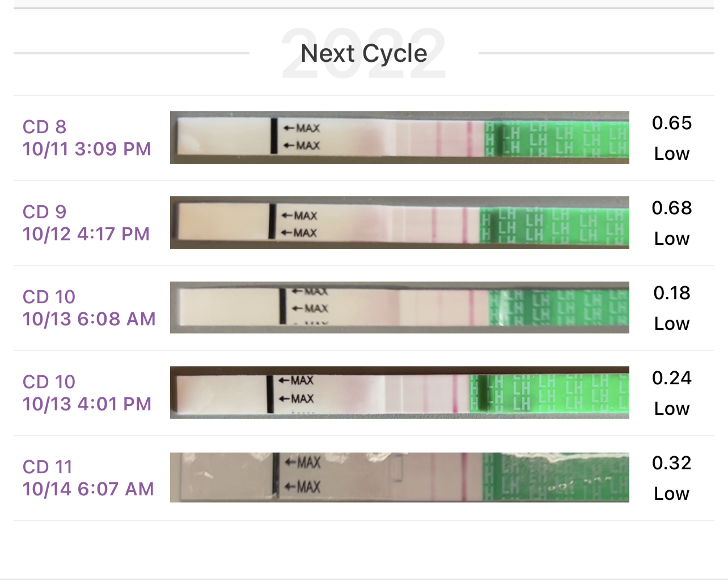Select the CD 11 cycle day label

48,467
